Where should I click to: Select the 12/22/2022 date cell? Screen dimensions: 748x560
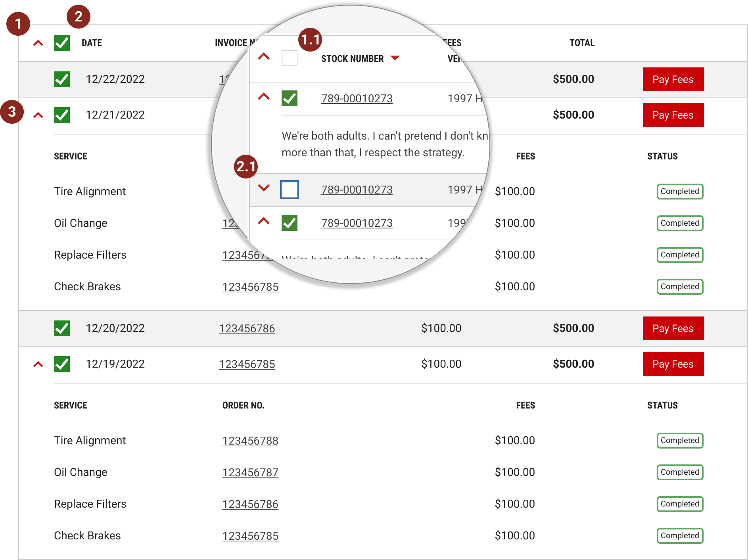[115, 79]
